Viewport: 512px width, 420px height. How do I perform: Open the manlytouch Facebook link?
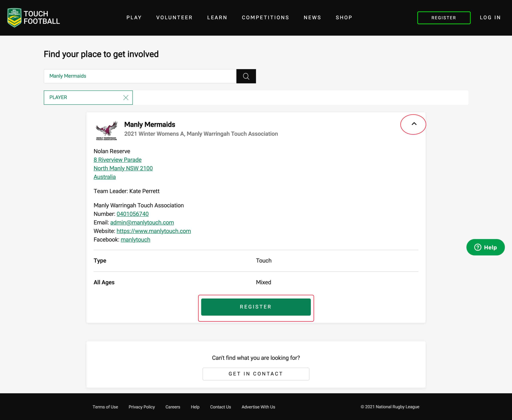[x=135, y=240]
